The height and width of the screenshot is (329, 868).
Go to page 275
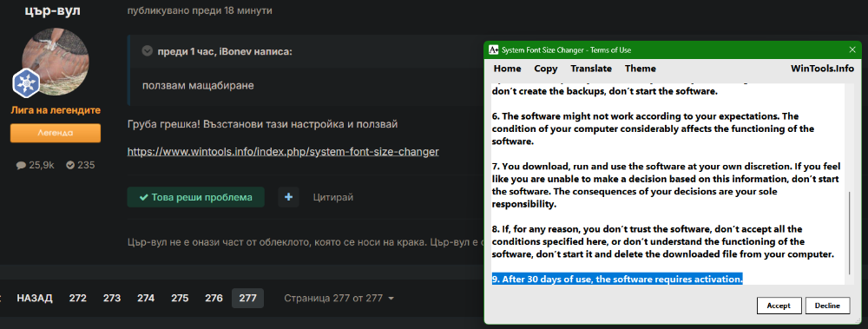point(180,298)
